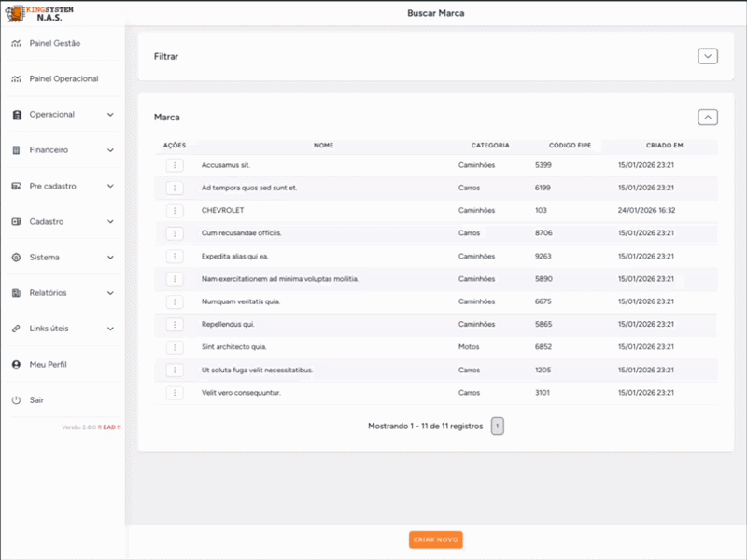Viewport: 747px width, 560px height.
Task: Select pagination page 1
Action: pyautogui.click(x=498, y=427)
